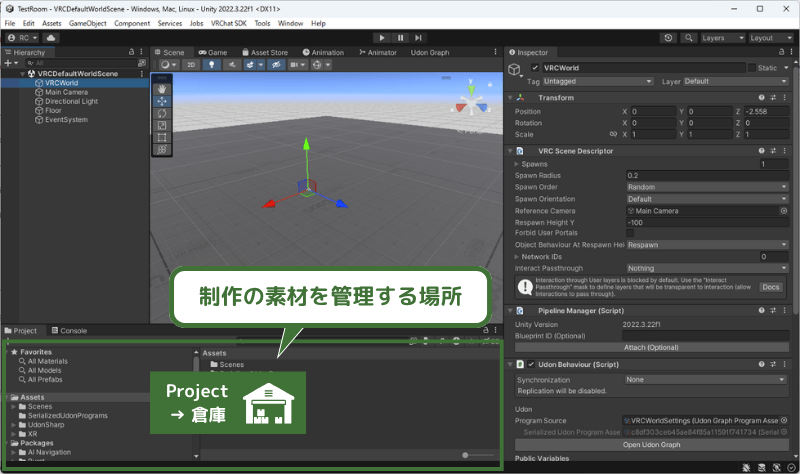This screenshot has width=800, height=474.
Task: Toggle 2D view mode button
Action: click(x=191, y=65)
